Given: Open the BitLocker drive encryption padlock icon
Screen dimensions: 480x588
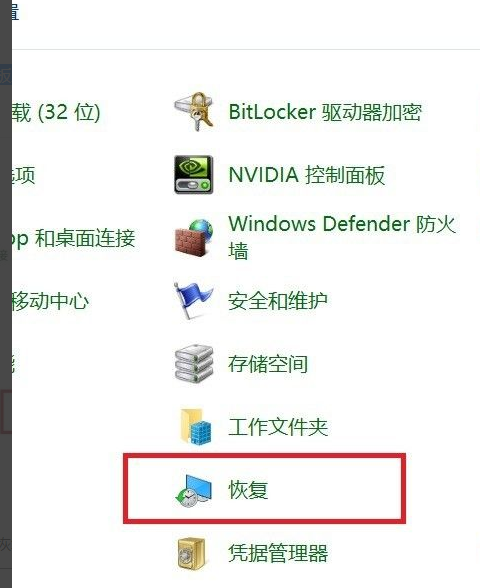Looking at the screenshot, I should click(x=194, y=111).
